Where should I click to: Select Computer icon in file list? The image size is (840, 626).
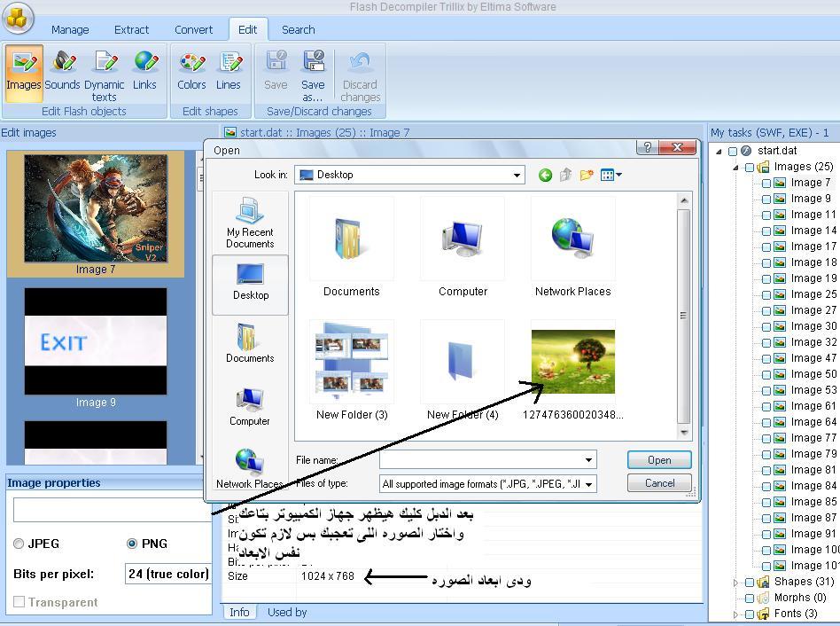pyautogui.click(x=463, y=246)
